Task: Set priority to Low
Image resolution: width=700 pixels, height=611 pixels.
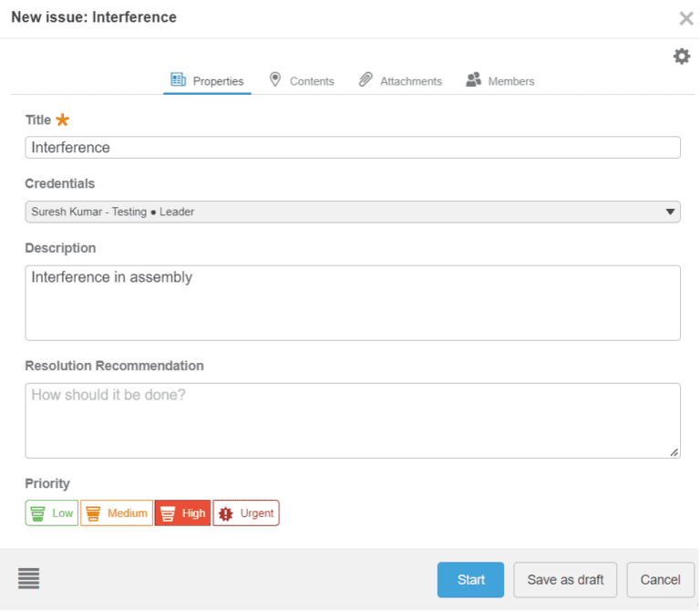Action: (52, 513)
